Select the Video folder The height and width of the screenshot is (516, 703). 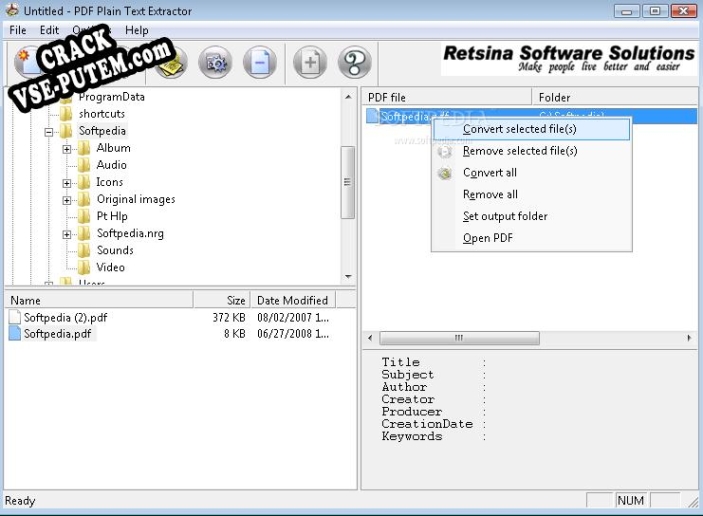111,267
